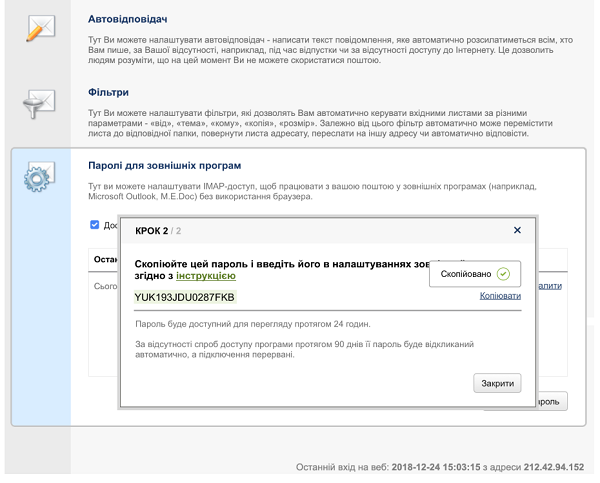Viewport: 600px width, 483px height.
Task: Select the generated password YUK193JDU0287FKB
Action: [x=185, y=297]
